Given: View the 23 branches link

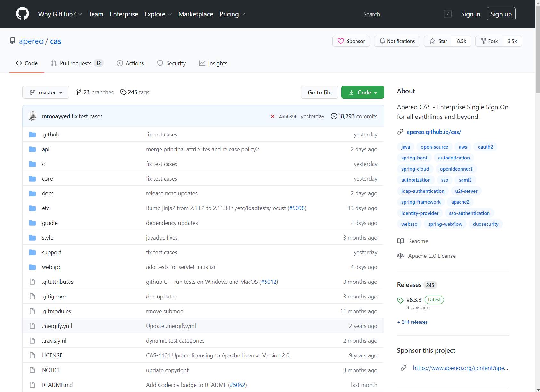Looking at the screenshot, I should (x=95, y=92).
